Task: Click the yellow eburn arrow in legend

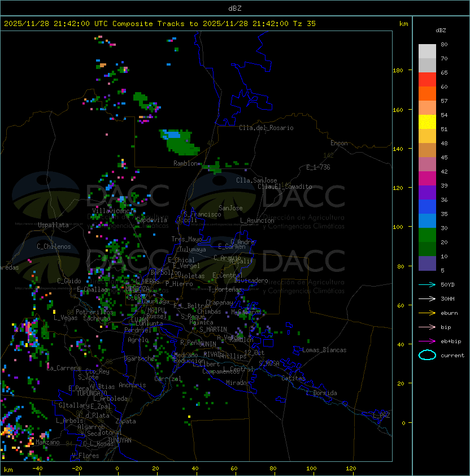Action: tap(427, 313)
